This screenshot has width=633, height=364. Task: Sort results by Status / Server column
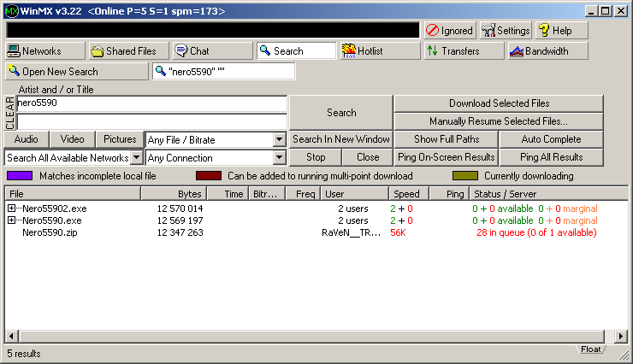click(x=549, y=194)
